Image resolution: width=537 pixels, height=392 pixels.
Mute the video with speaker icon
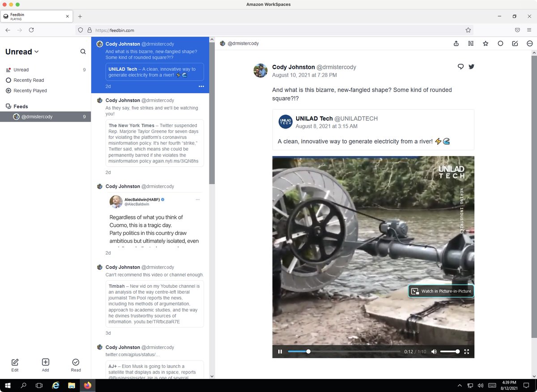434,351
